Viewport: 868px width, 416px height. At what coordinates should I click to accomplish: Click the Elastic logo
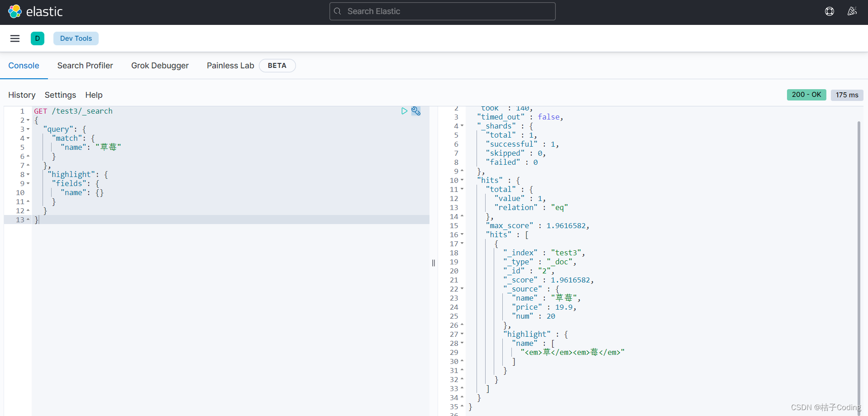pos(35,11)
